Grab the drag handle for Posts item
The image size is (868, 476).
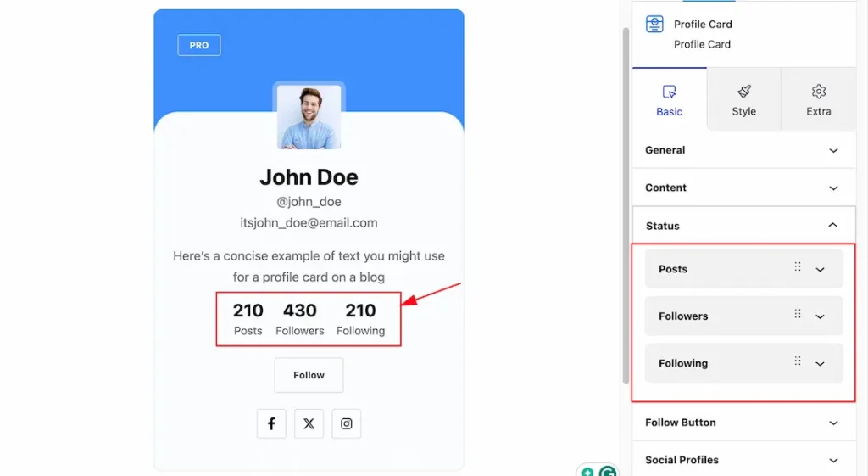(798, 266)
